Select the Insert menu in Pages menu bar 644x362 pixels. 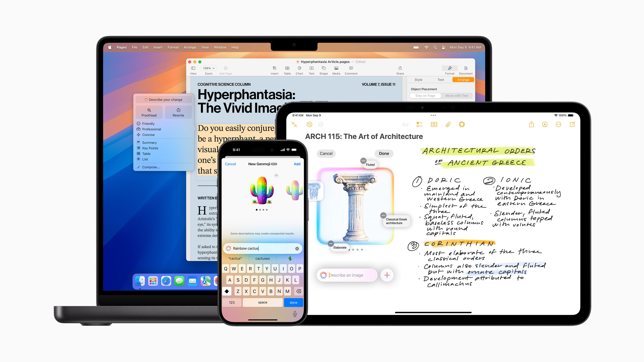pyautogui.click(x=158, y=47)
